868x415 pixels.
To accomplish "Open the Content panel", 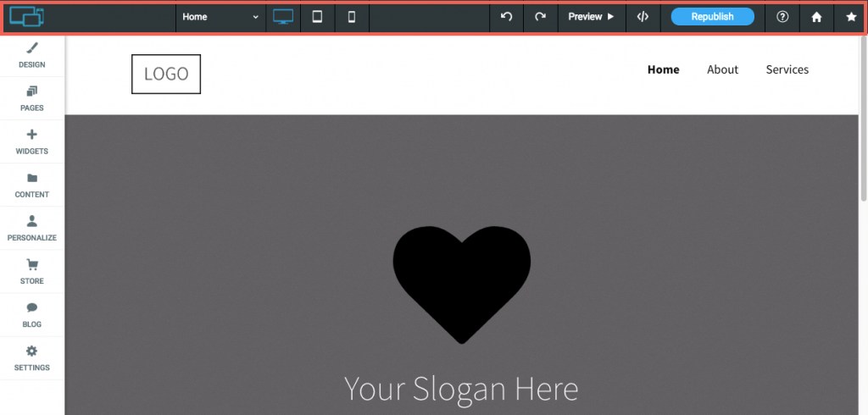I will (32, 185).
